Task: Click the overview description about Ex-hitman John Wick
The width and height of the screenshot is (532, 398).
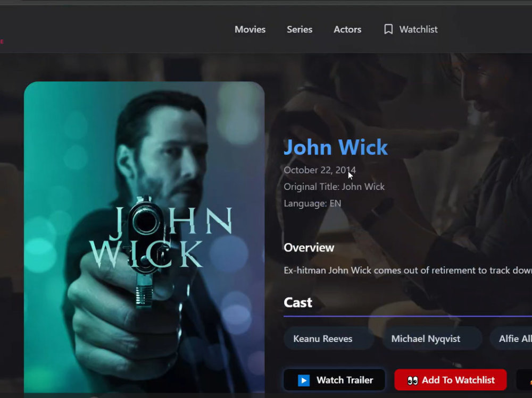Action: [x=408, y=270]
